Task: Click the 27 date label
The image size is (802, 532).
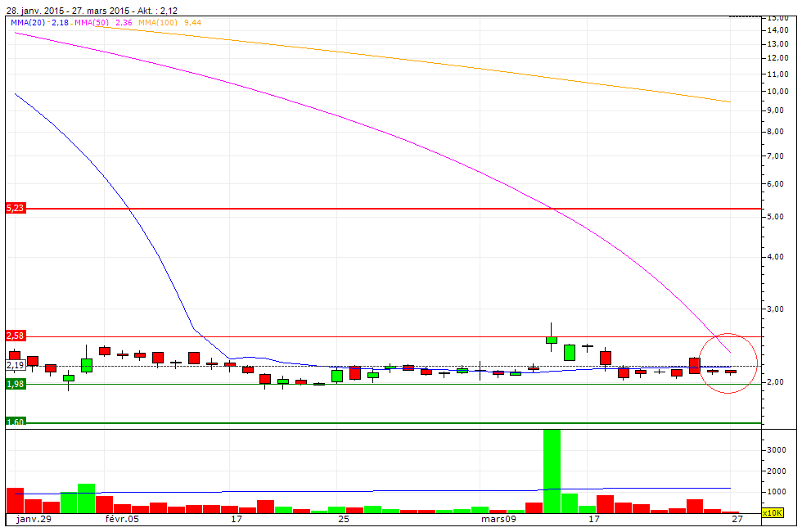Action: pos(737,519)
